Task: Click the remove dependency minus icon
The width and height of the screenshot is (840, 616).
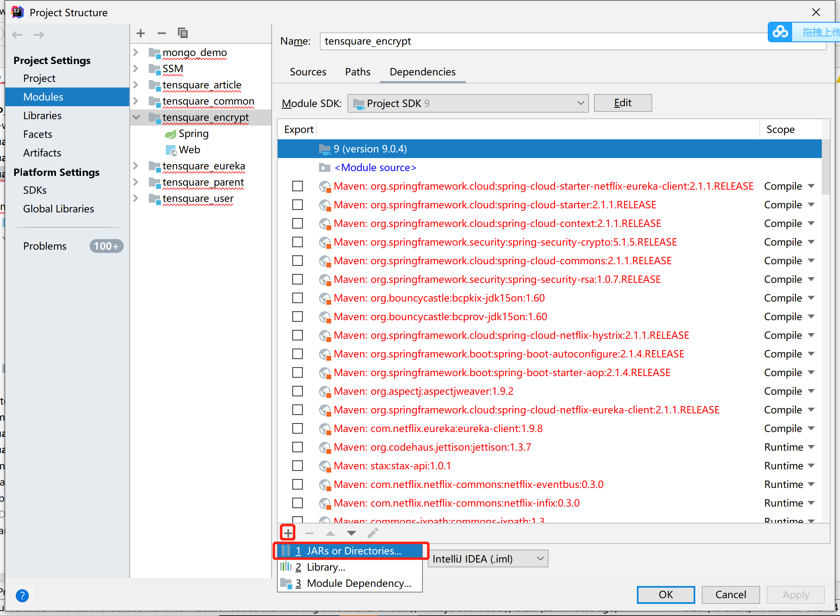Action: [309, 533]
